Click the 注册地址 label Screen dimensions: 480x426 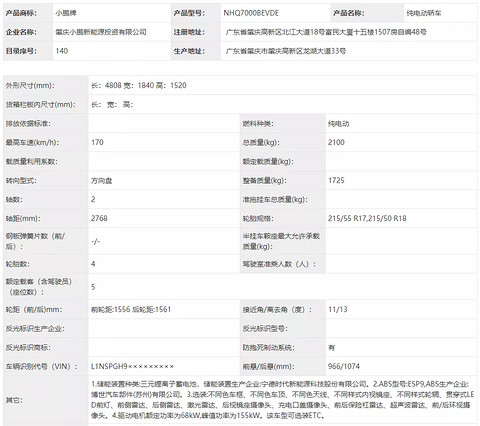click(x=189, y=32)
